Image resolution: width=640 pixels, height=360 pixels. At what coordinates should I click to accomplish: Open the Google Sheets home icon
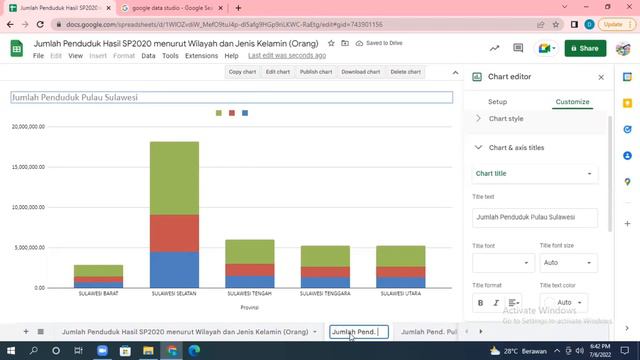(17, 48)
